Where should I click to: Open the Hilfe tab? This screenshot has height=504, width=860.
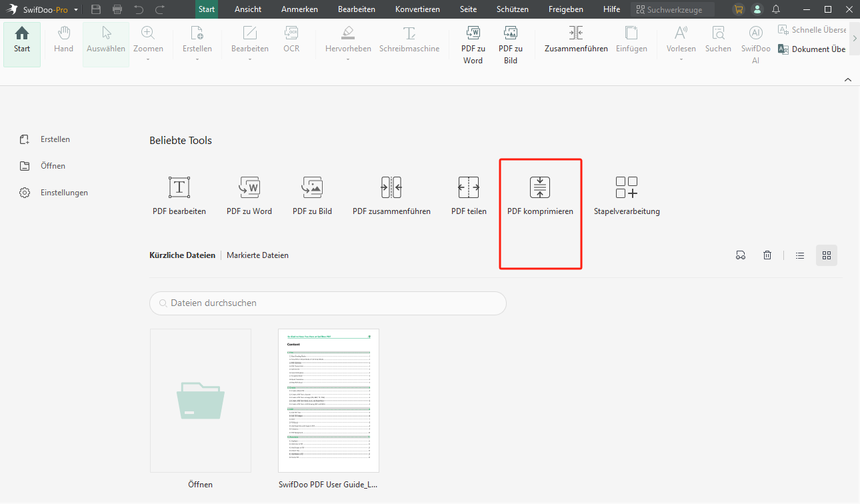(x=611, y=9)
